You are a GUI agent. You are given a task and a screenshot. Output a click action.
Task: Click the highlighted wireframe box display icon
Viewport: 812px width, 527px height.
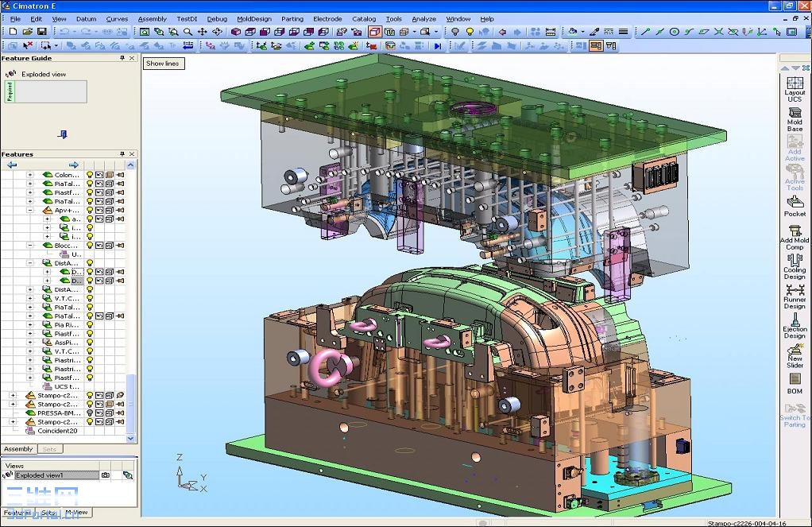click(x=374, y=32)
